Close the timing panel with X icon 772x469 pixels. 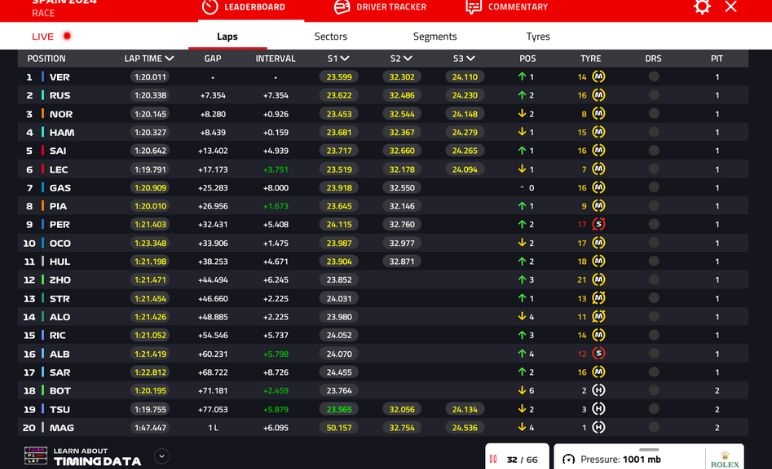pyautogui.click(x=731, y=7)
